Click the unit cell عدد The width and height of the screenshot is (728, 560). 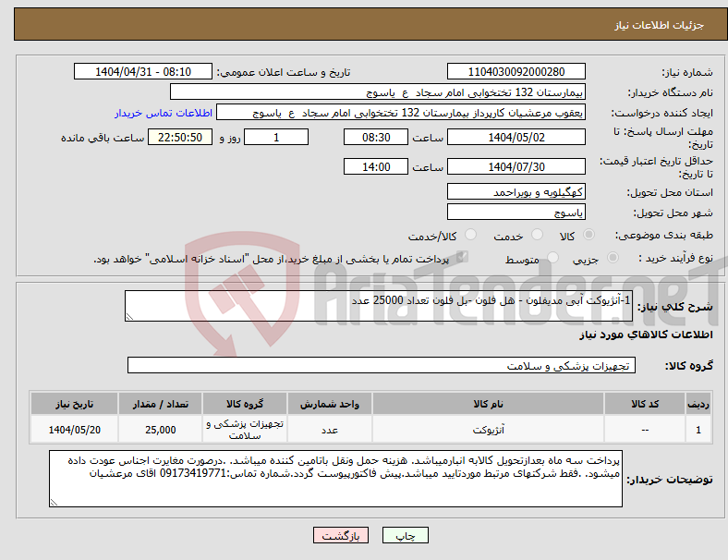pos(329,430)
